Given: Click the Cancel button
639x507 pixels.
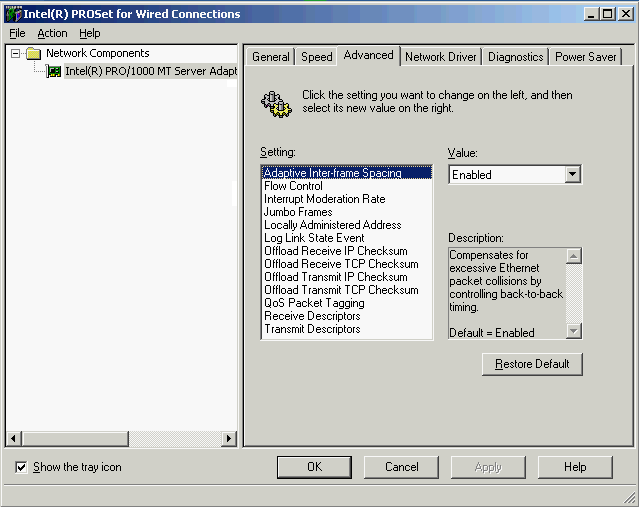Looking at the screenshot, I should pos(401,467).
